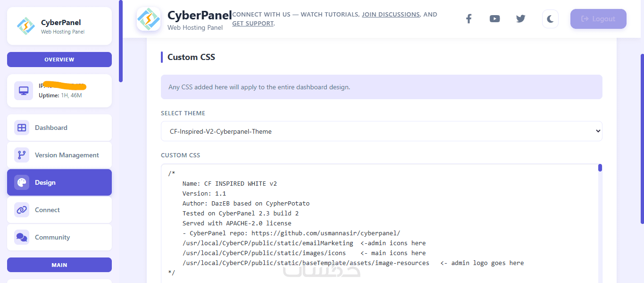Open the YouTube channel icon
Viewport: 644px width, 283px height.
pyautogui.click(x=494, y=19)
